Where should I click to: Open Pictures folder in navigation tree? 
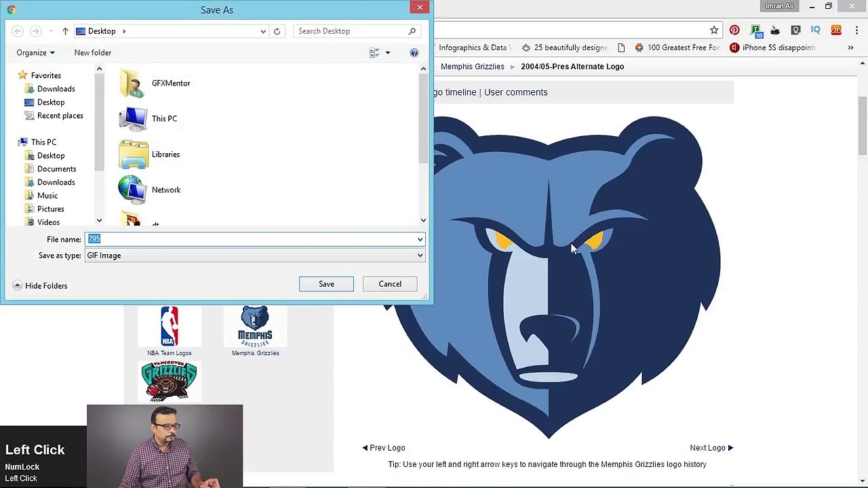click(x=51, y=209)
